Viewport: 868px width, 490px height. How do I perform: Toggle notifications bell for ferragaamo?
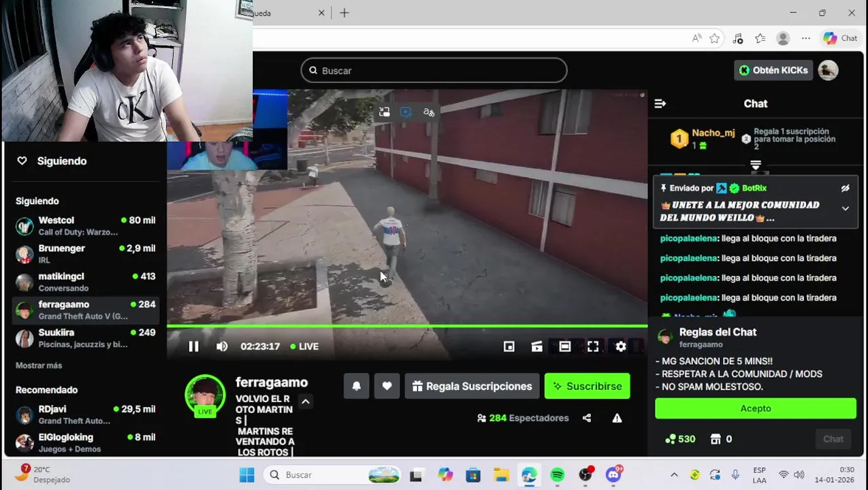(x=356, y=386)
